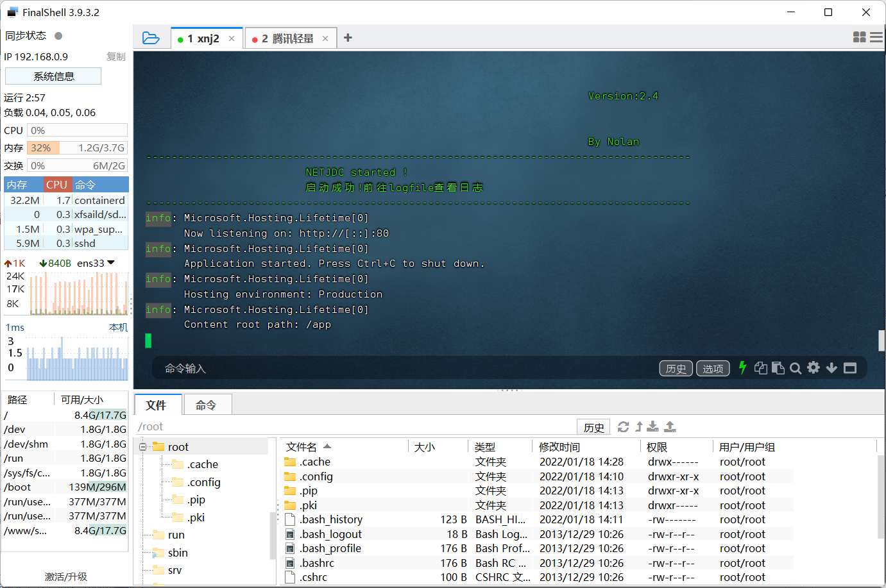Select the .bash_history file row
886x588 pixels.
tap(538, 519)
